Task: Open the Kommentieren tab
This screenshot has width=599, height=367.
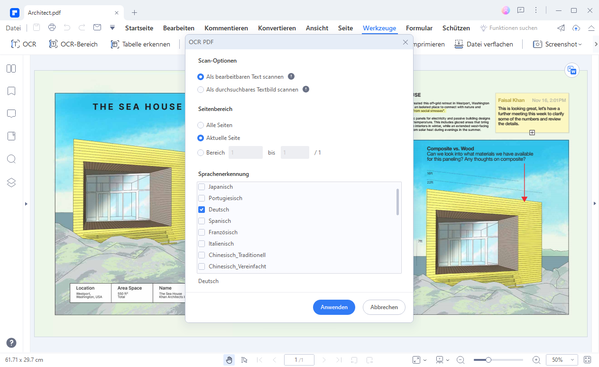Action: point(226,28)
